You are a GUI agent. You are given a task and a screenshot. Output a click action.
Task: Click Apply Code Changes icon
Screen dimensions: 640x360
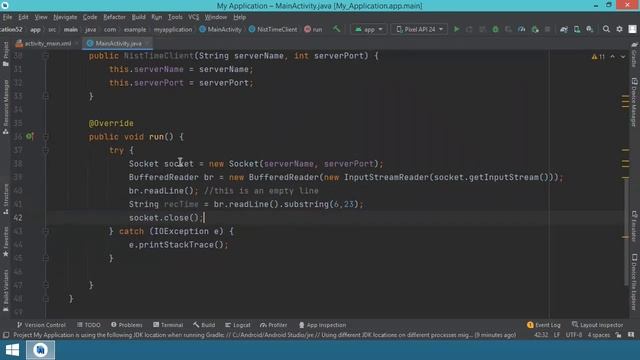click(x=482, y=29)
